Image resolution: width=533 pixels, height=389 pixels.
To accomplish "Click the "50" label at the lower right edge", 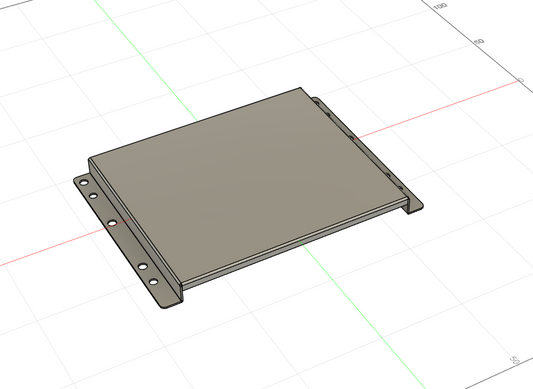I will click(x=515, y=360).
